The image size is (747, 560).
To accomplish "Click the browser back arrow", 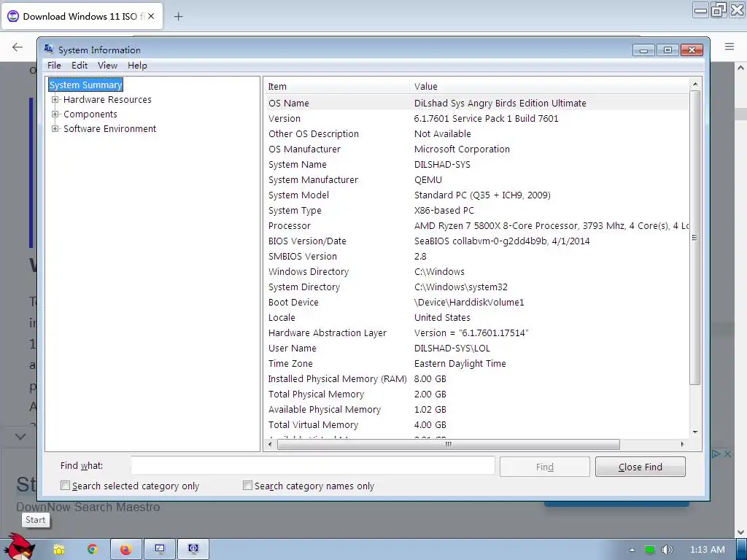I will (x=18, y=47).
